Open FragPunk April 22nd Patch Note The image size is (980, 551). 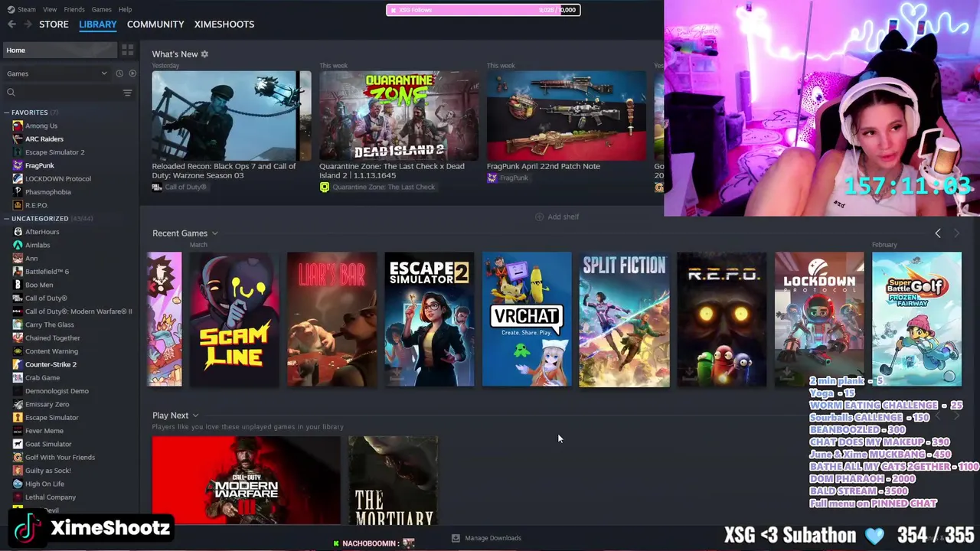(567, 116)
